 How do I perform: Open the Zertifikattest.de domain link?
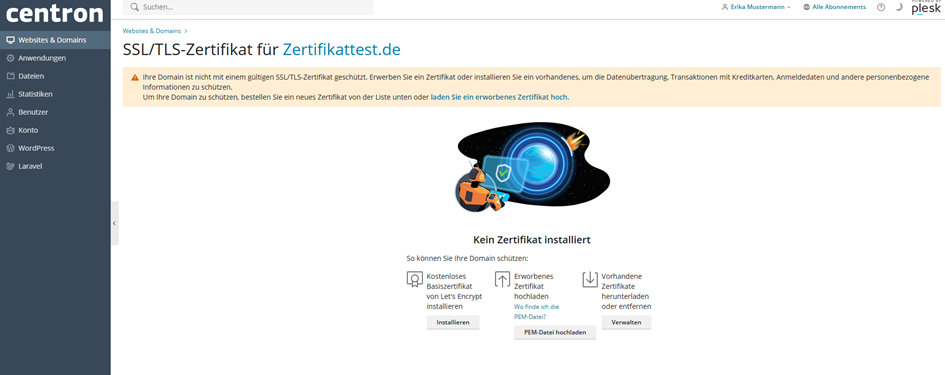coord(342,49)
